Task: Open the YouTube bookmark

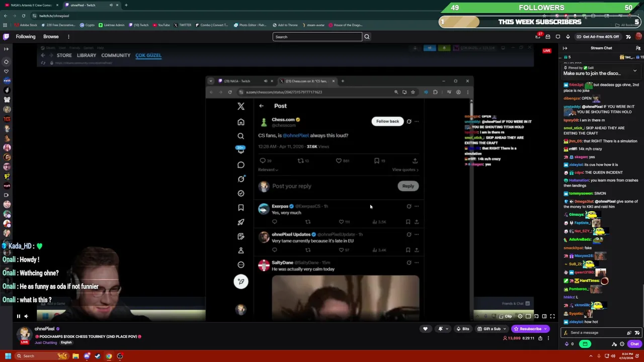Action: pos(161,25)
